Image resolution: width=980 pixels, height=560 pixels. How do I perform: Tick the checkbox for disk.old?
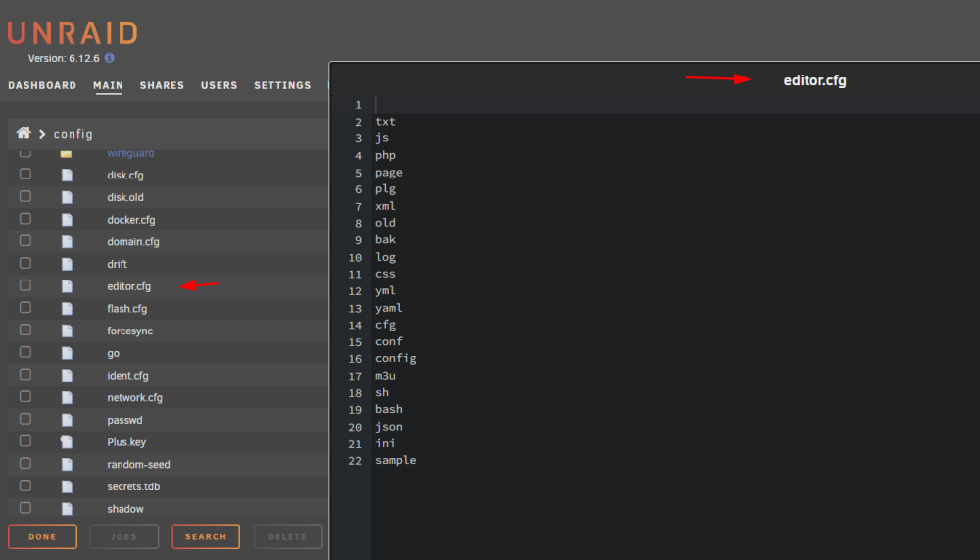(x=25, y=196)
